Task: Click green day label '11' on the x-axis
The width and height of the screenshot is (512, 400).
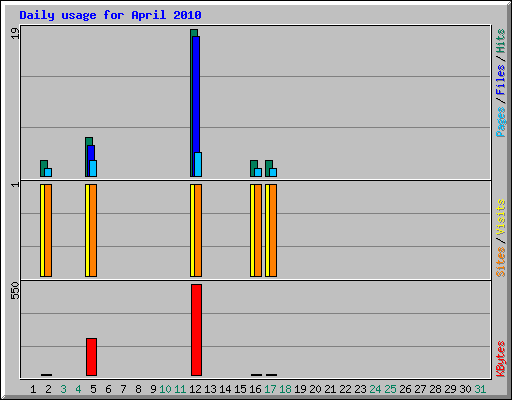Action: 180,389
